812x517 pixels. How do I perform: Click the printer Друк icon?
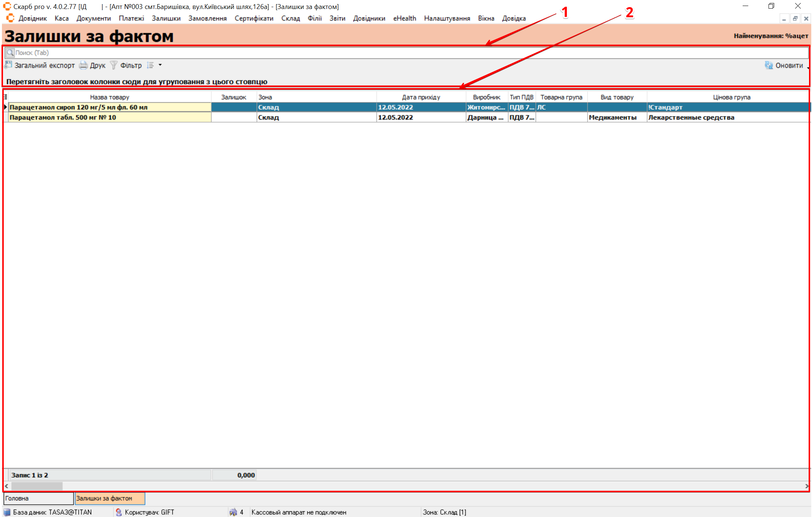(x=83, y=65)
